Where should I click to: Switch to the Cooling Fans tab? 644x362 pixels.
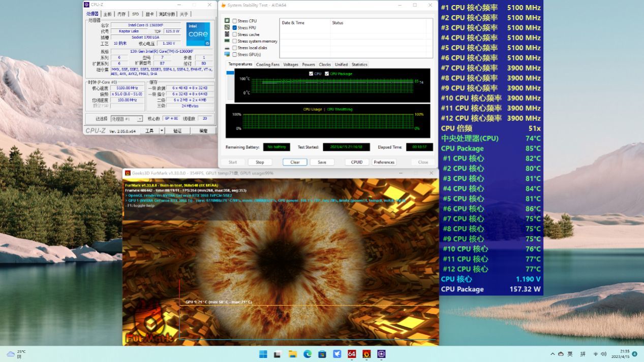click(x=267, y=64)
